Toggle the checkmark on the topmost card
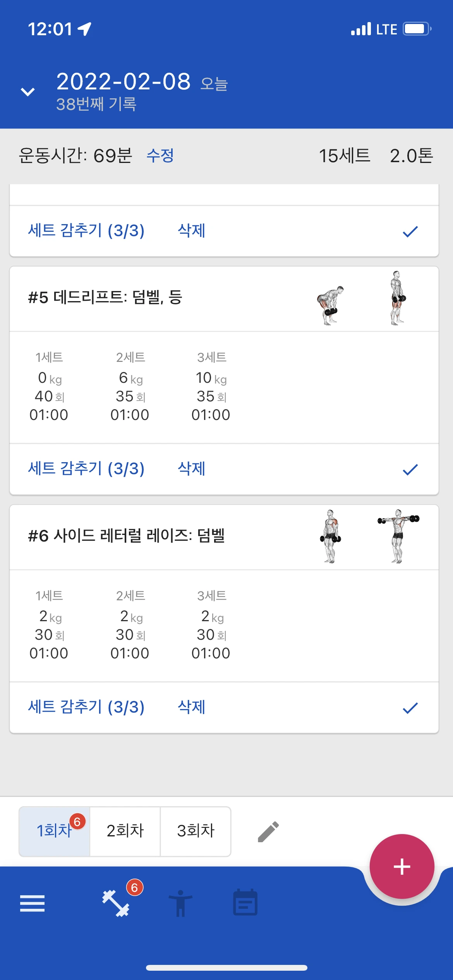The height and width of the screenshot is (980, 453). (410, 231)
